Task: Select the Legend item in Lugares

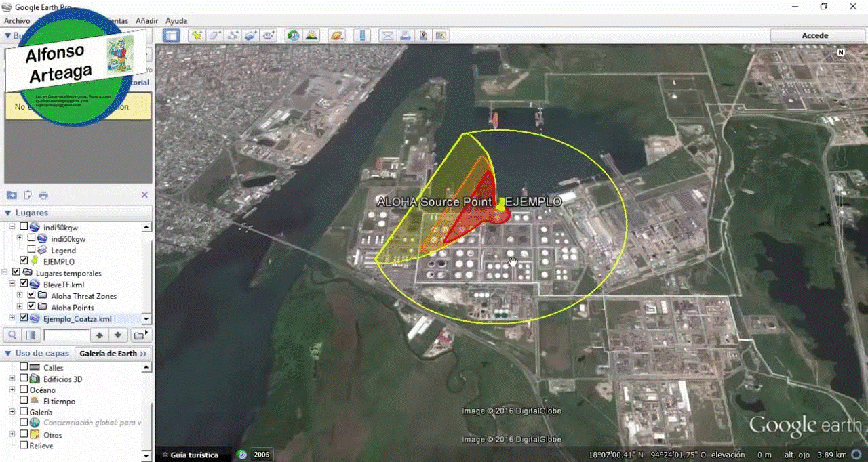Action: pos(63,250)
